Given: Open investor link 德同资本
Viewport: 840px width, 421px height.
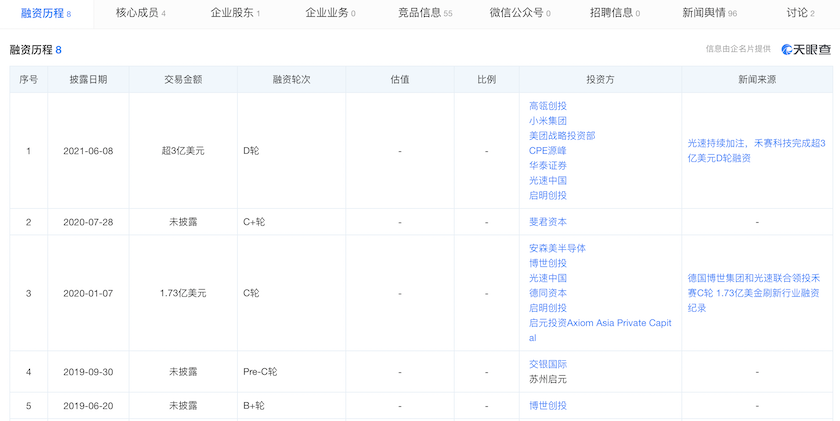Looking at the screenshot, I should 548,294.
